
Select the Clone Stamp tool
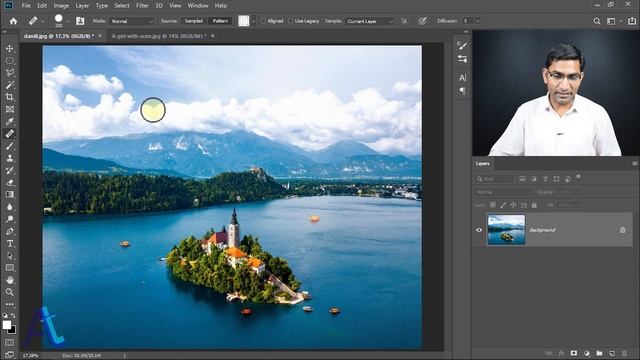click(x=9, y=158)
